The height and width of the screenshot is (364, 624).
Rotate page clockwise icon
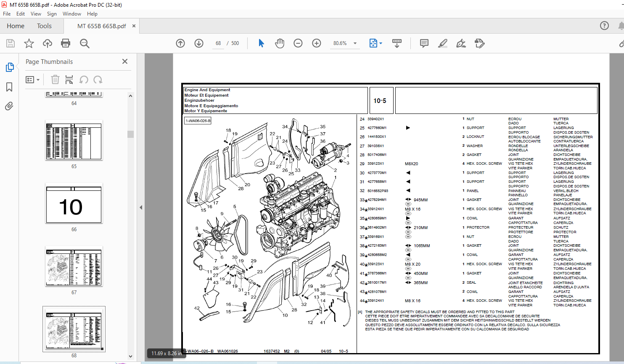98,79
